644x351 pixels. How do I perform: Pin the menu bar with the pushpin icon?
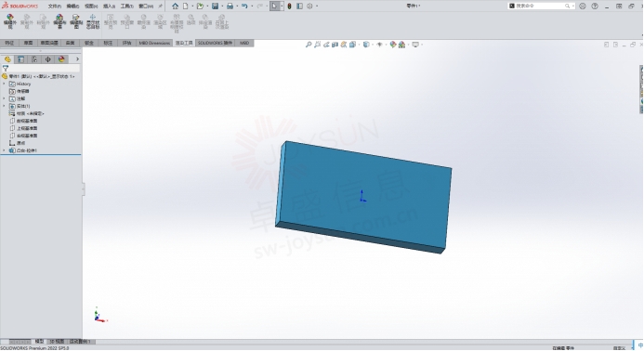(161, 6)
